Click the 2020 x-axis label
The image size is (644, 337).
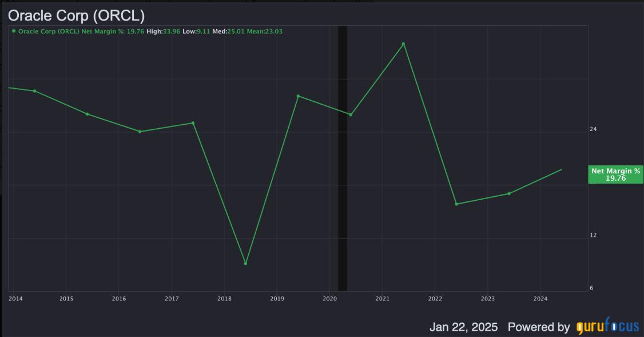tap(329, 299)
